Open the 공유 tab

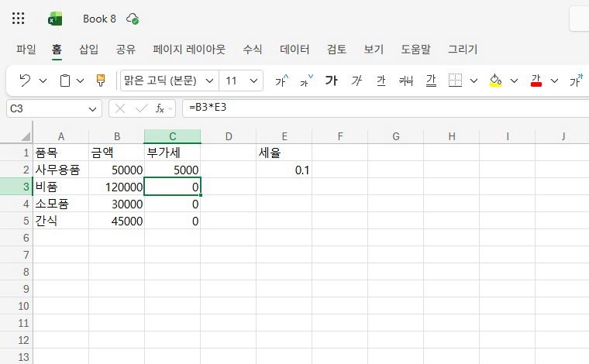[126, 49]
